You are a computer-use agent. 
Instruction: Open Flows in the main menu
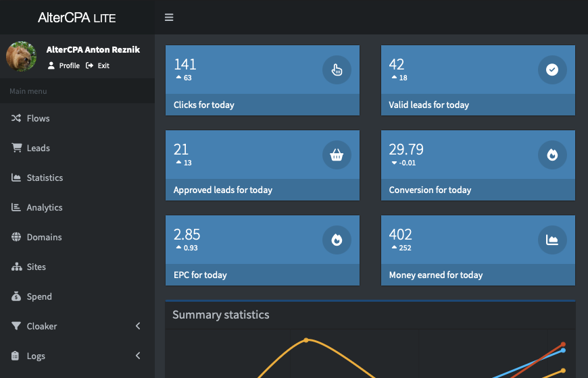click(38, 118)
